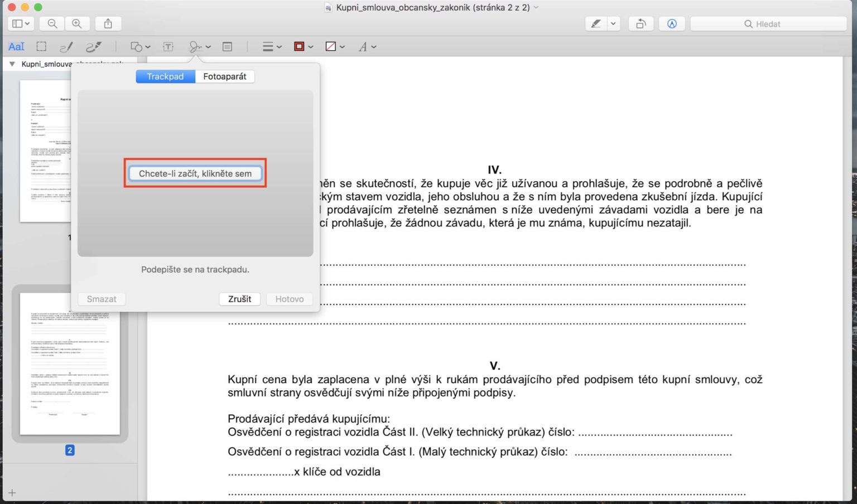Switch to the Fotoaparát tab
The width and height of the screenshot is (857, 504).
pyautogui.click(x=224, y=76)
